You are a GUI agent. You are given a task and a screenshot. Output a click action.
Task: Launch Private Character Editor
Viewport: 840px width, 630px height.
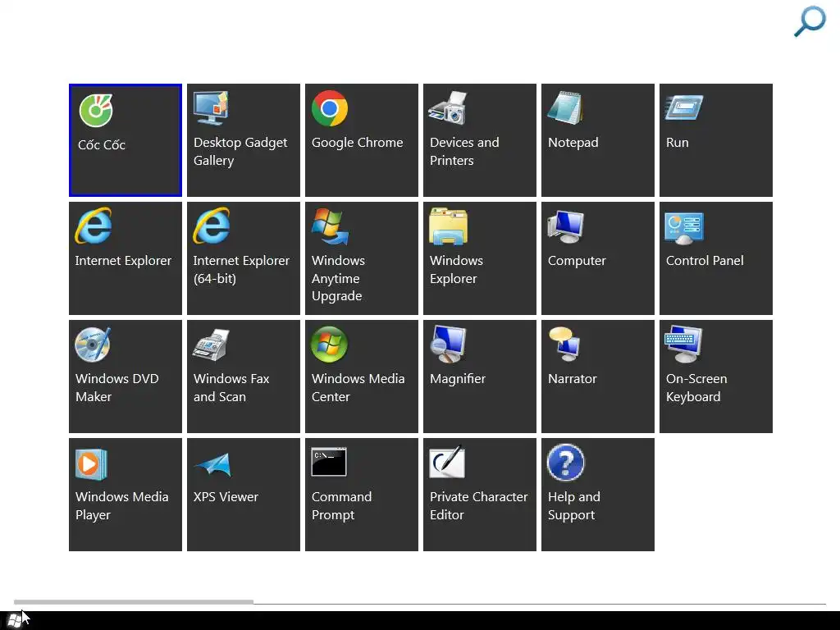(x=480, y=495)
